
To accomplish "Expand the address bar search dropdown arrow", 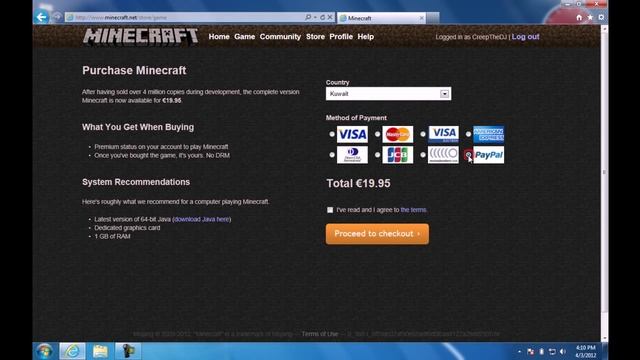I will 315,17.
